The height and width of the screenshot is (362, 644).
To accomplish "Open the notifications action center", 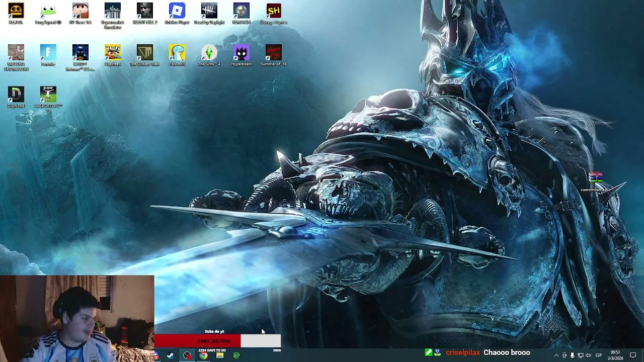I will point(633,355).
